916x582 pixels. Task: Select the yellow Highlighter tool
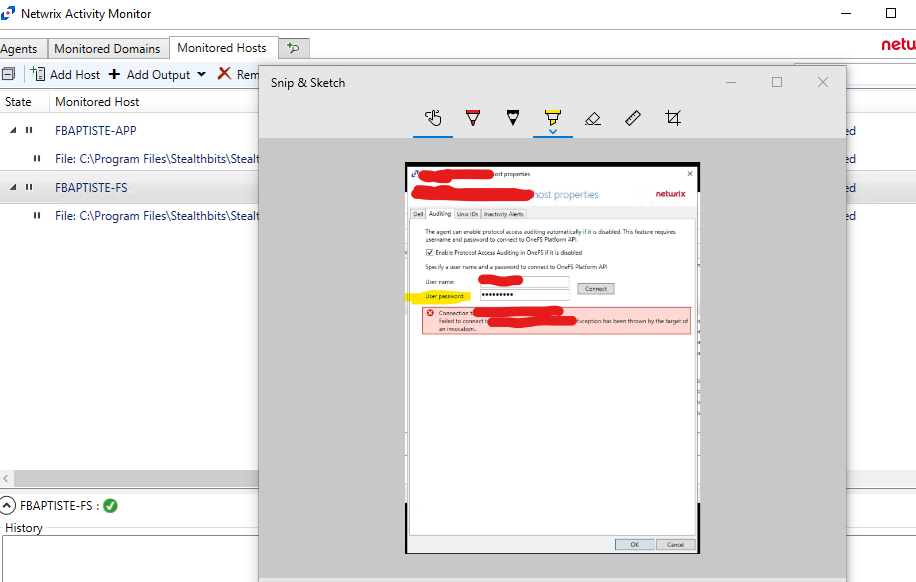pyautogui.click(x=552, y=117)
